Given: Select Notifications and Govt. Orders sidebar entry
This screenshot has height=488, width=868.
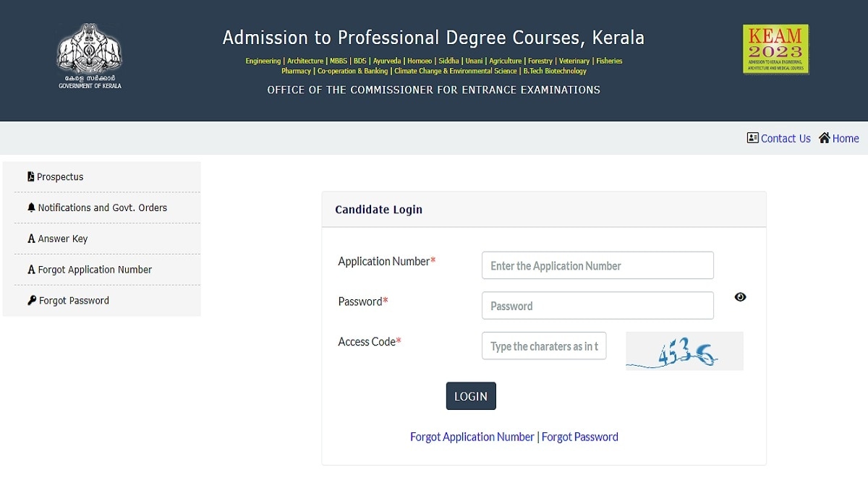Looking at the screenshot, I should point(101,207).
